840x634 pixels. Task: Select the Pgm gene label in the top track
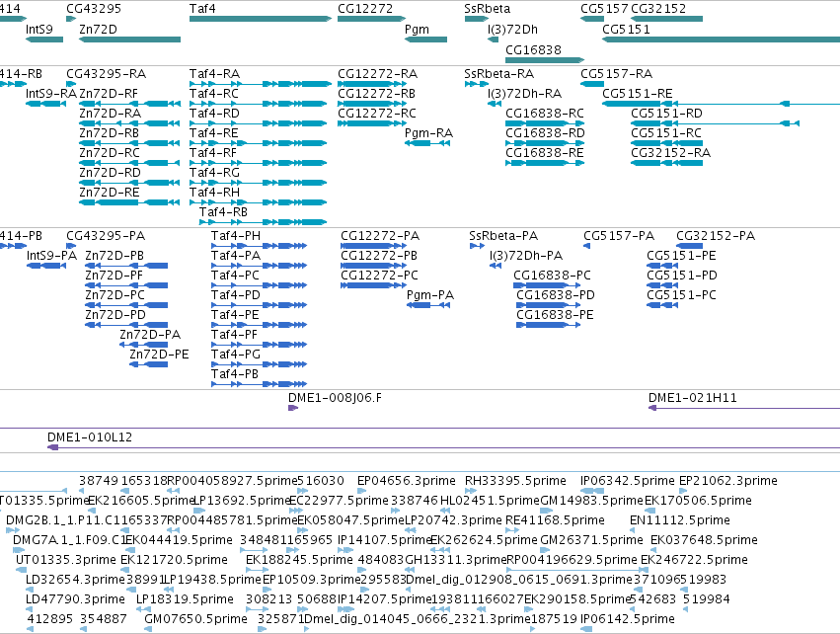coord(417,30)
